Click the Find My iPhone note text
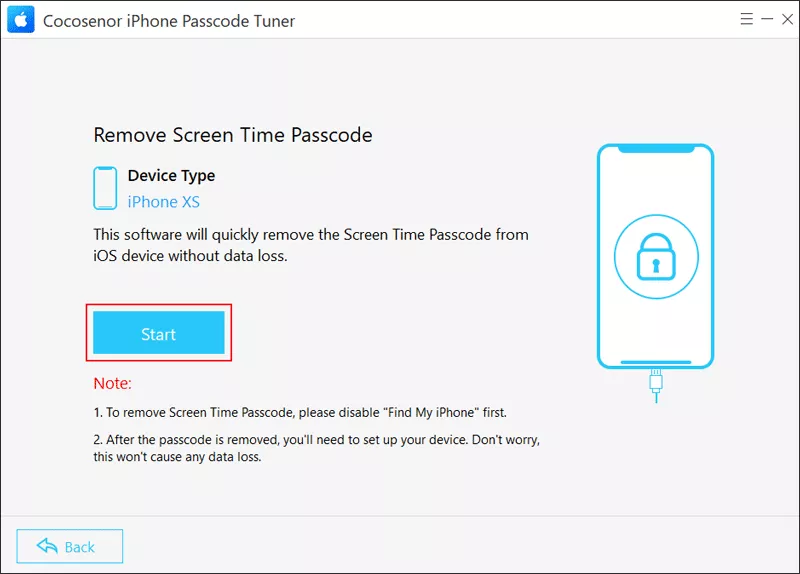 point(300,412)
